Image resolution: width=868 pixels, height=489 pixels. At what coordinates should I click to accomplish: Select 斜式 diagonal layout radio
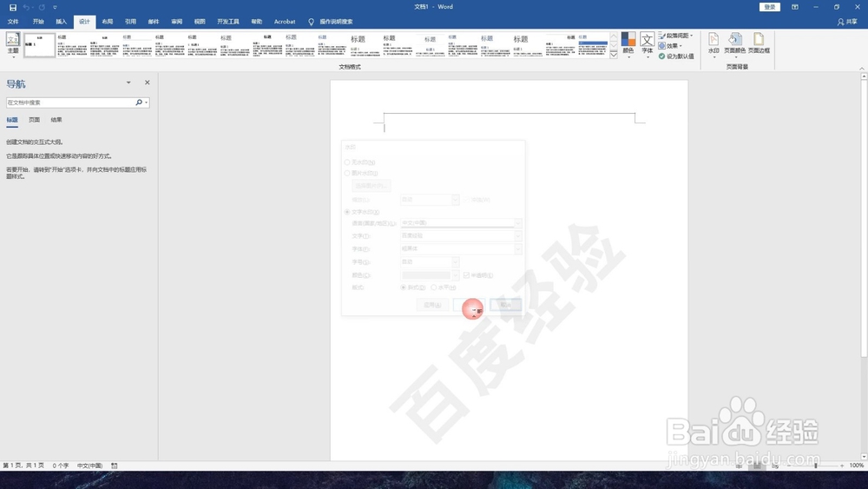point(404,287)
